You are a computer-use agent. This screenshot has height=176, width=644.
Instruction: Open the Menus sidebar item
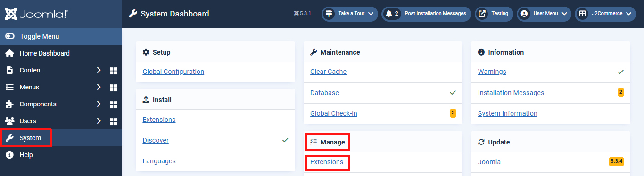point(29,87)
